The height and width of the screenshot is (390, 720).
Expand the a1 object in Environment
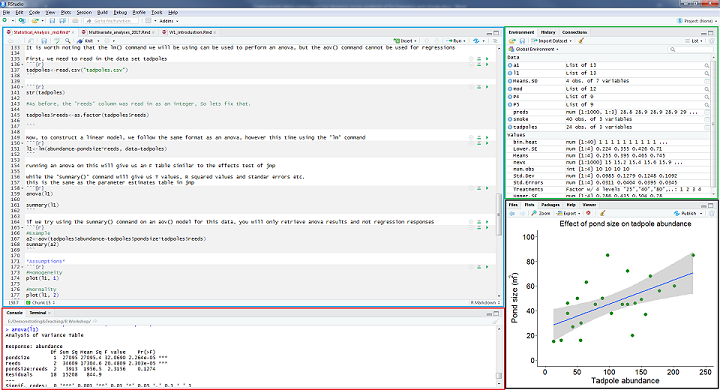(510, 65)
